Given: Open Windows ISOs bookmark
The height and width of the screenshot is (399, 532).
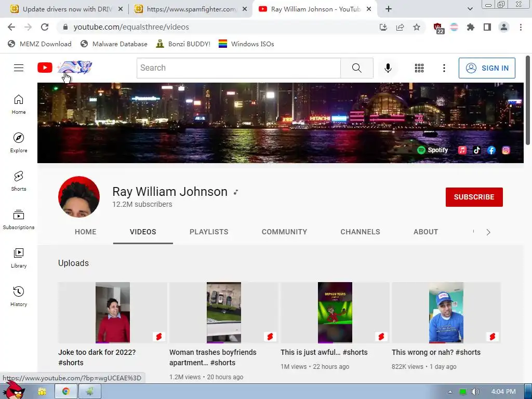Looking at the screenshot, I should point(246,44).
